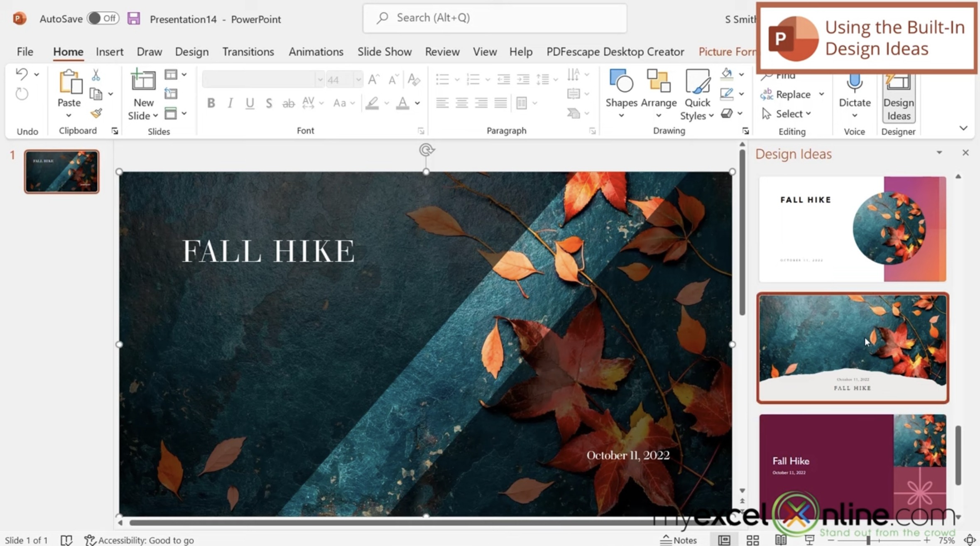Expand the Select dropdown in Editing

pyautogui.click(x=808, y=113)
